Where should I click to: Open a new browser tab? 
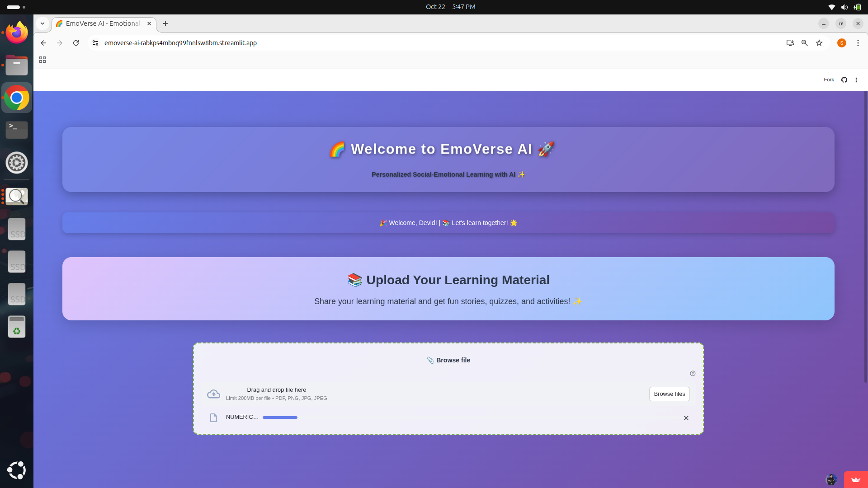(165, 23)
